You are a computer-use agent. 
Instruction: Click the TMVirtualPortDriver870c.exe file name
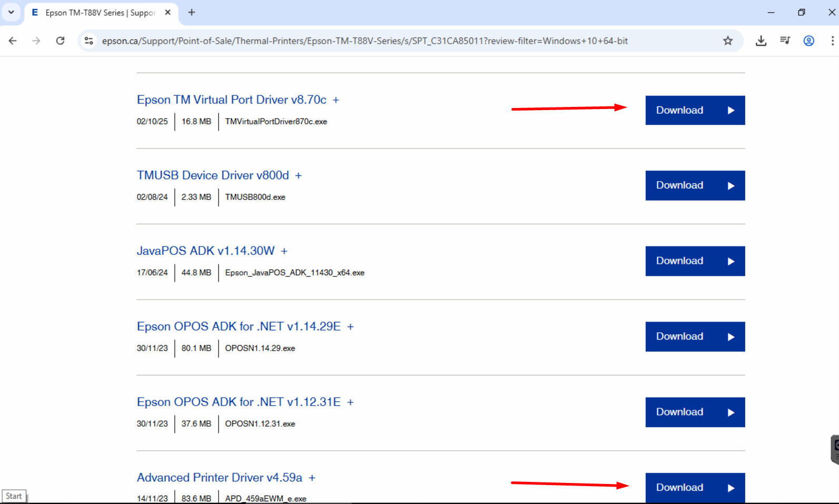point(276,122)
